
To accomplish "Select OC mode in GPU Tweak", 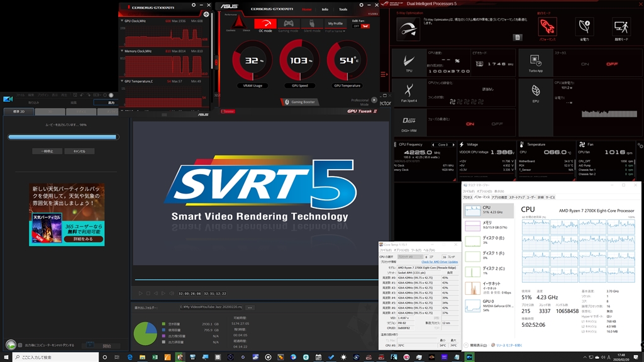I will (x=265, y=25).
